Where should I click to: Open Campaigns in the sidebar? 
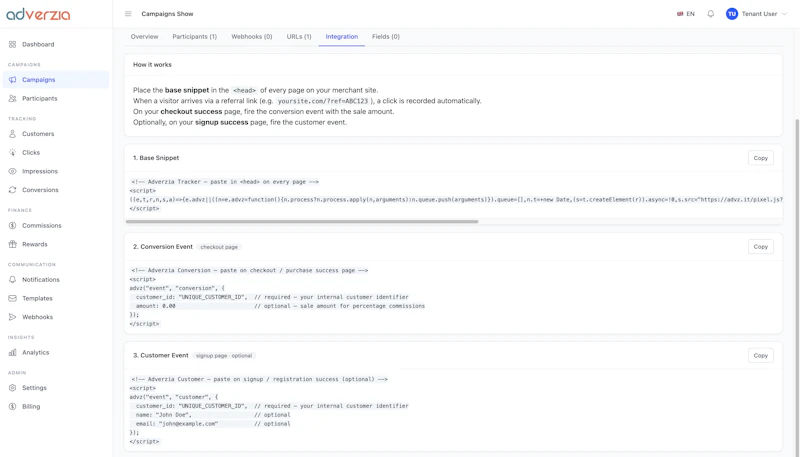point(56,80)
